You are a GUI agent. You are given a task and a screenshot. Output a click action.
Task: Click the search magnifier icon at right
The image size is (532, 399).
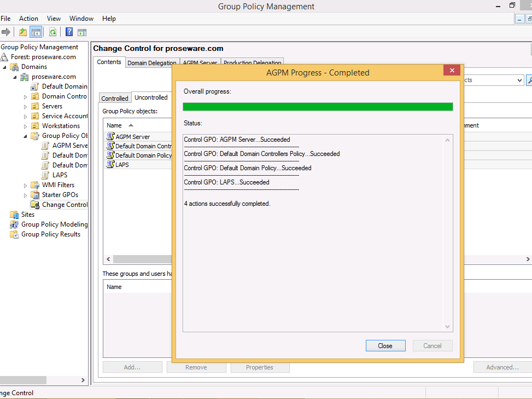[529, 80]
